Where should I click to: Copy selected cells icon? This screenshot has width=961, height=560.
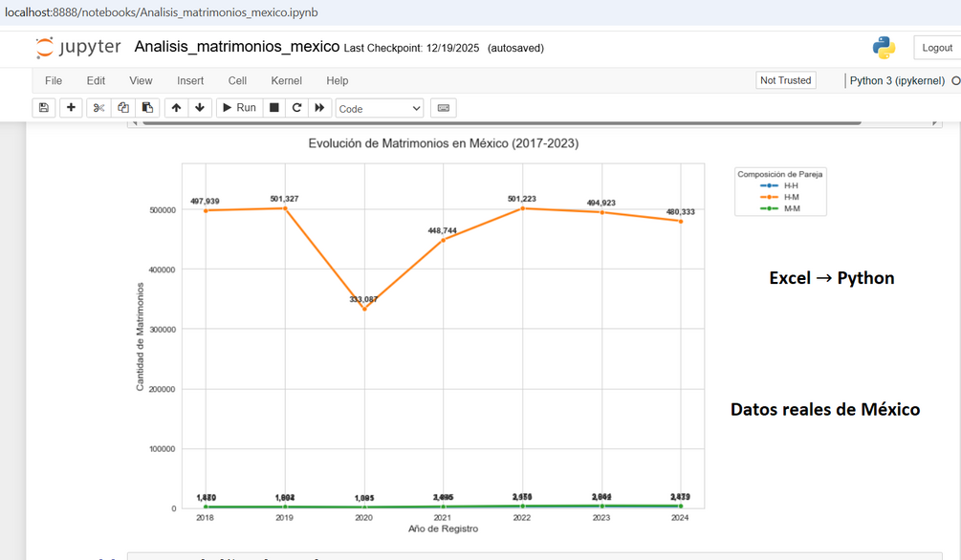(123, 108)
